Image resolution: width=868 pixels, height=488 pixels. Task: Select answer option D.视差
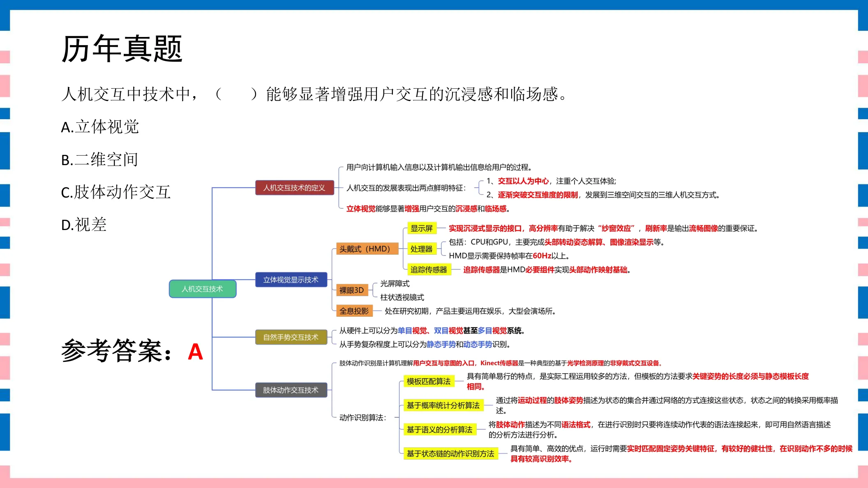pyautogui.click(x=84, y=225)
